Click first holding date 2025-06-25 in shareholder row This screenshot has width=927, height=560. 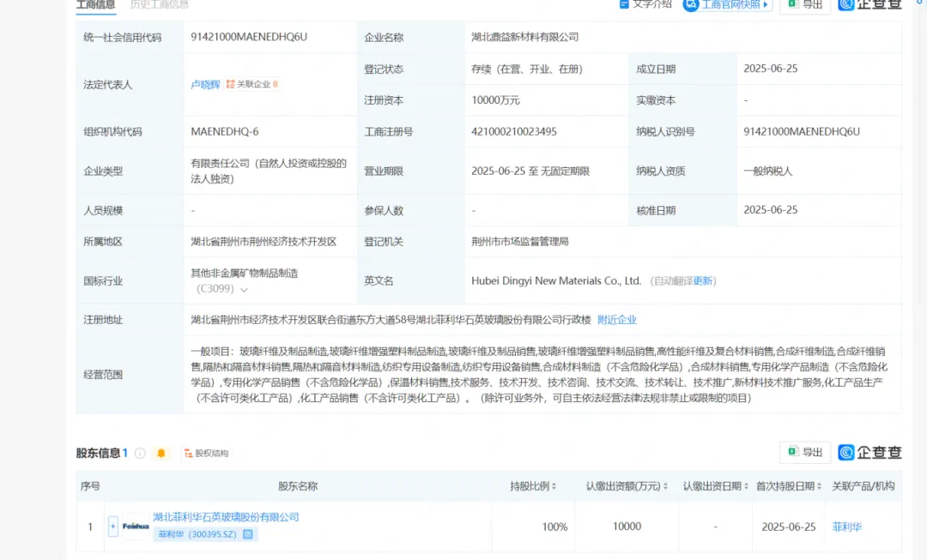pos(789,527)
